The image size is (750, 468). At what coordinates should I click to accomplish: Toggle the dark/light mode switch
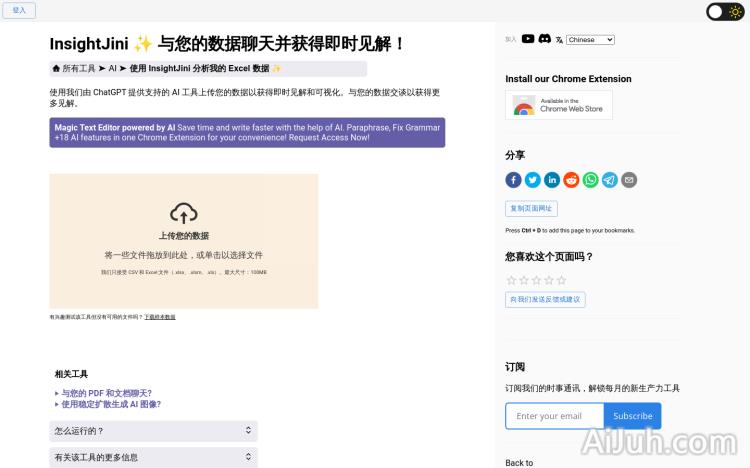coord(725,12)
